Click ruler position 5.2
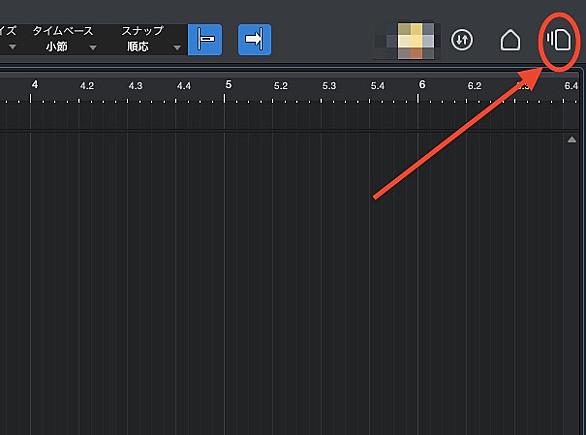The height and width of the screenshot is (435, 586). coord(281,86)
